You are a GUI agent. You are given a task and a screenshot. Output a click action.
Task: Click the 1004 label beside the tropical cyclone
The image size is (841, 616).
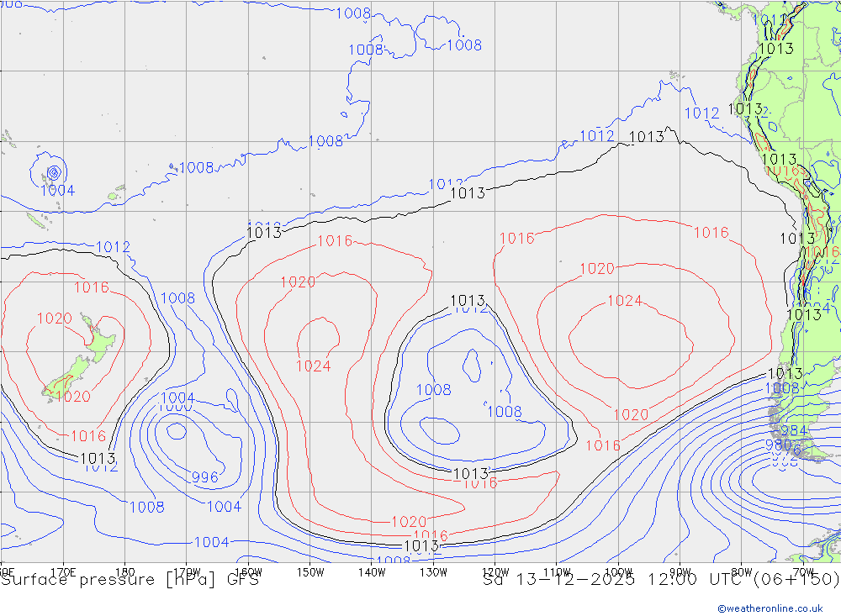tap(58, 190)
